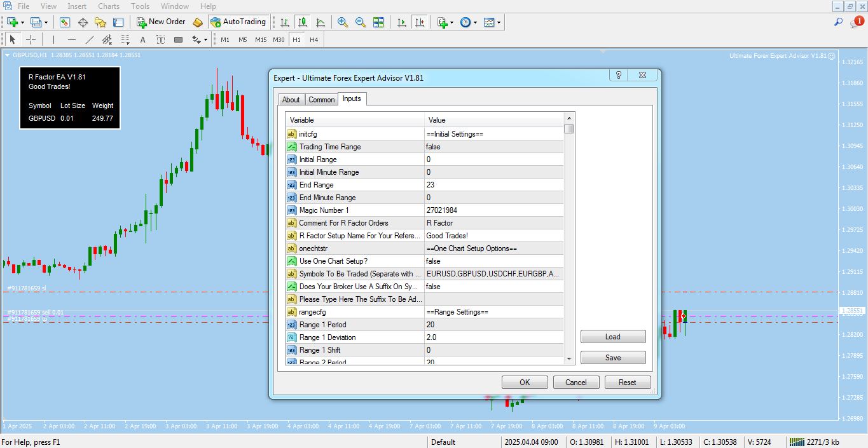Select the text tool A icon
Screen dimensions: 868x448
pos(142,39)
